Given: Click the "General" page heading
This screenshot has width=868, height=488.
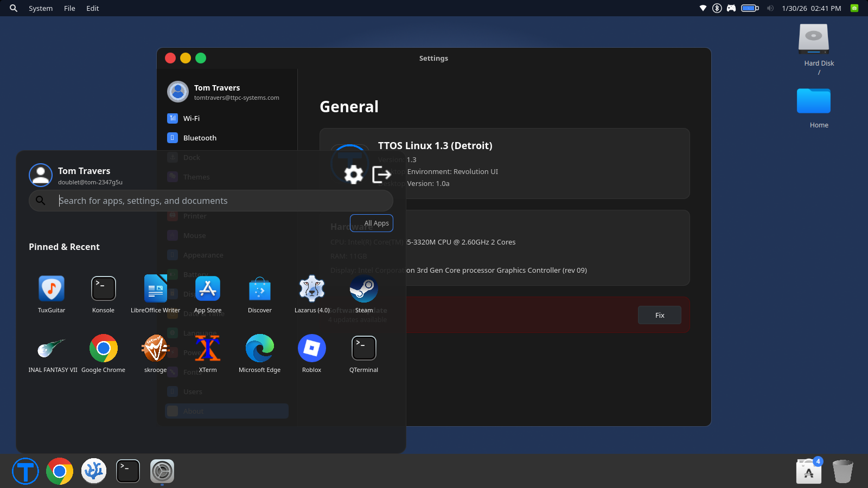Looking at the screenshot, I should pos(349,107).
